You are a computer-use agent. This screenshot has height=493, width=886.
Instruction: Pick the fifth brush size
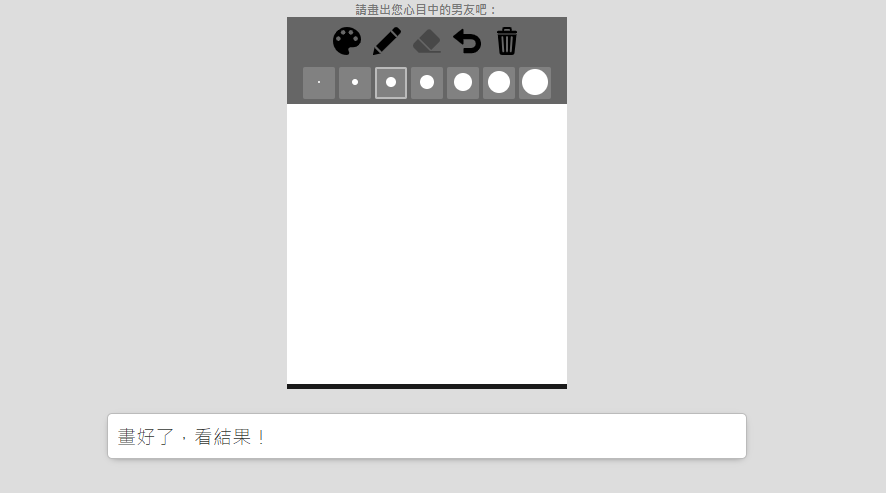(463, 83)
